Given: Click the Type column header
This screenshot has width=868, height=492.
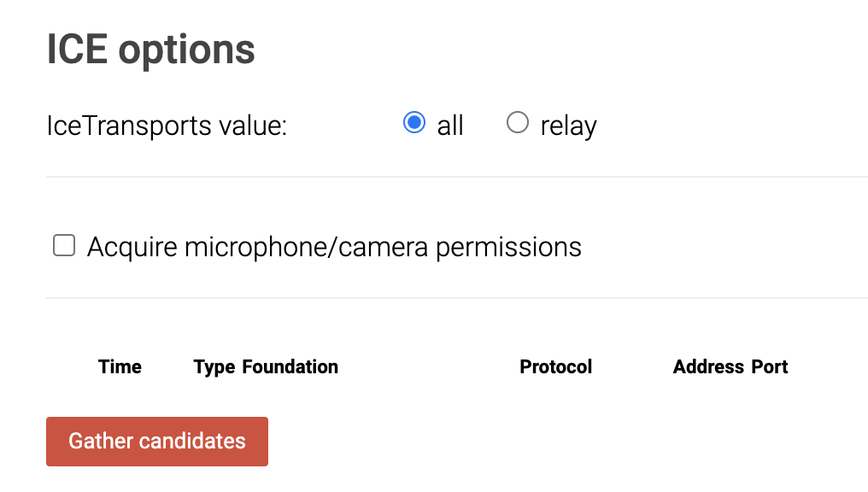Looking at the screenshot, I should pos(214,367).
